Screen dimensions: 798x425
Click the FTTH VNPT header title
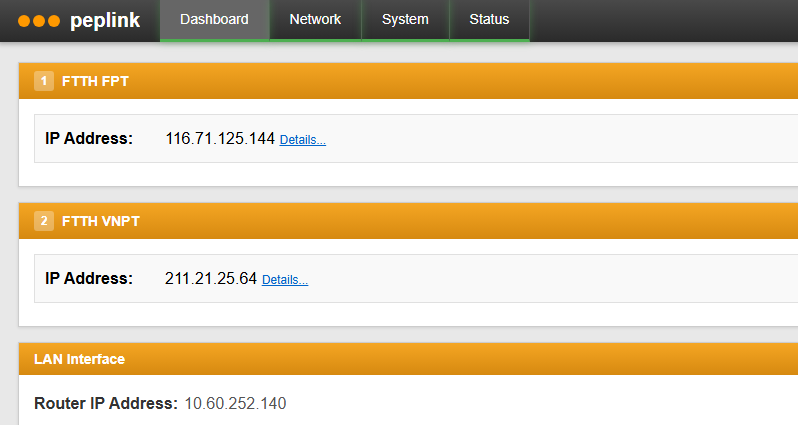[100, 221]
